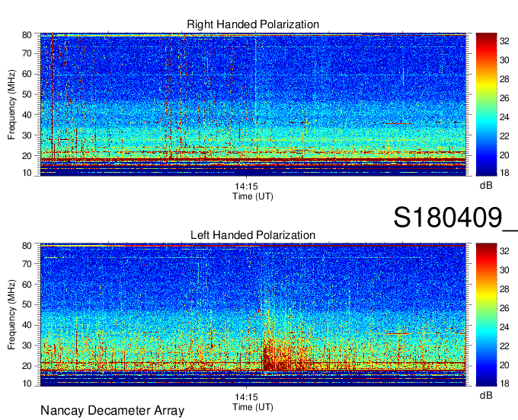Click the 80 MHz tick label on upper plot
Viewport: 518px width, 420px height.
(x=27, y=35)
